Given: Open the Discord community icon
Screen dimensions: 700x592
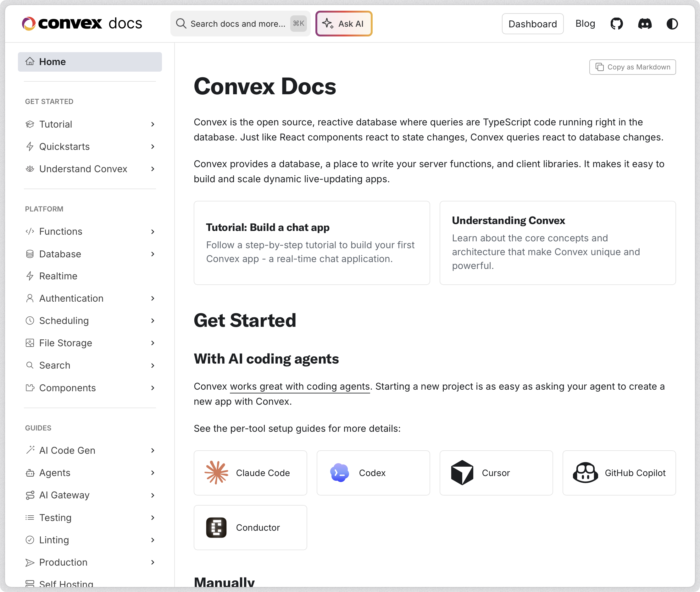Looking at the screenshot, I should (645, 24).
